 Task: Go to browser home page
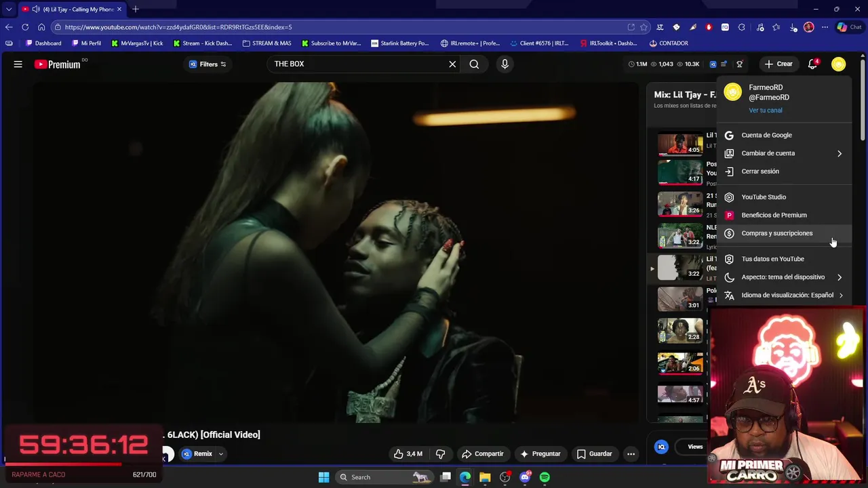coord(41,27)
